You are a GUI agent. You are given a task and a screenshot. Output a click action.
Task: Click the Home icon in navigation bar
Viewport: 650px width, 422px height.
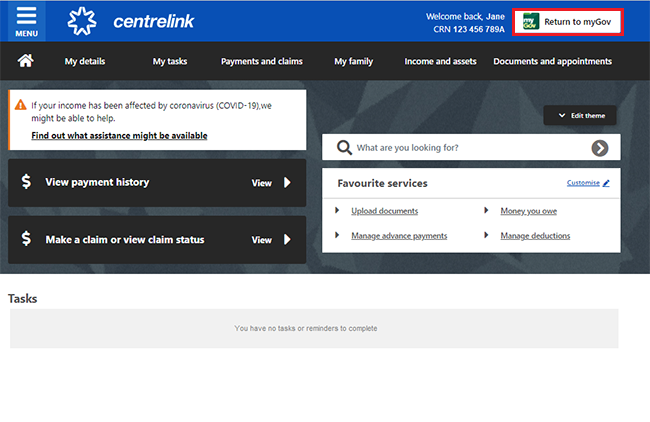click(x=26, y=61)
